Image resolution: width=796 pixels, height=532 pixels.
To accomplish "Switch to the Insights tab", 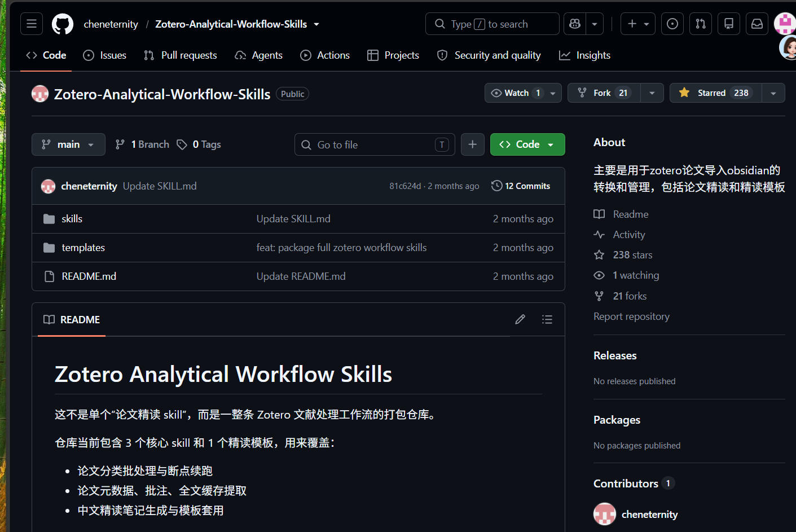I will coord(584,55).
